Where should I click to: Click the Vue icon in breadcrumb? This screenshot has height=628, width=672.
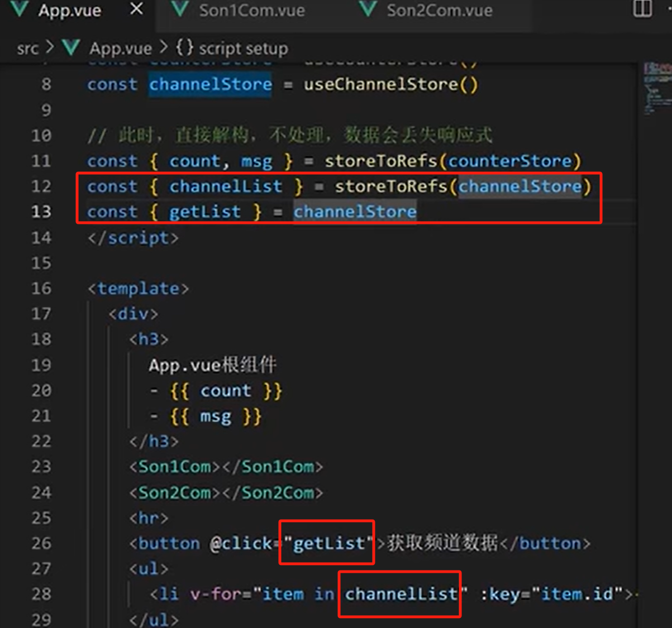[x=71, y=47]
